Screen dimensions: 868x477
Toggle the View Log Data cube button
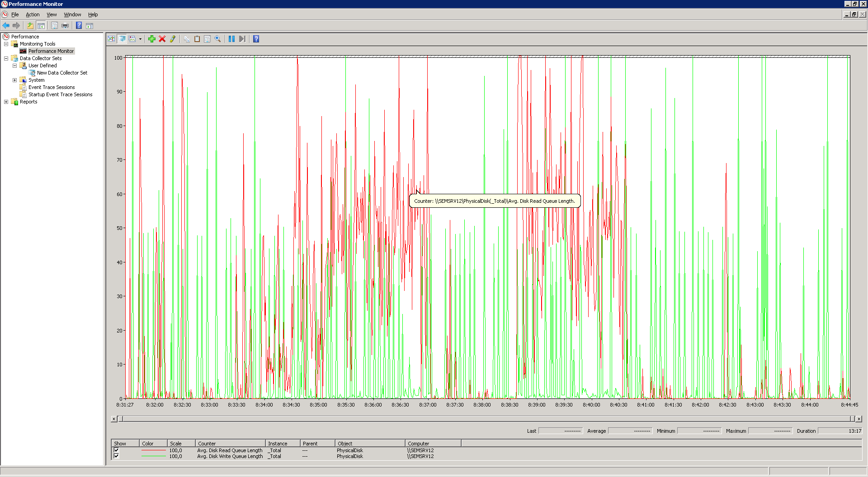(x=122, y=39)
